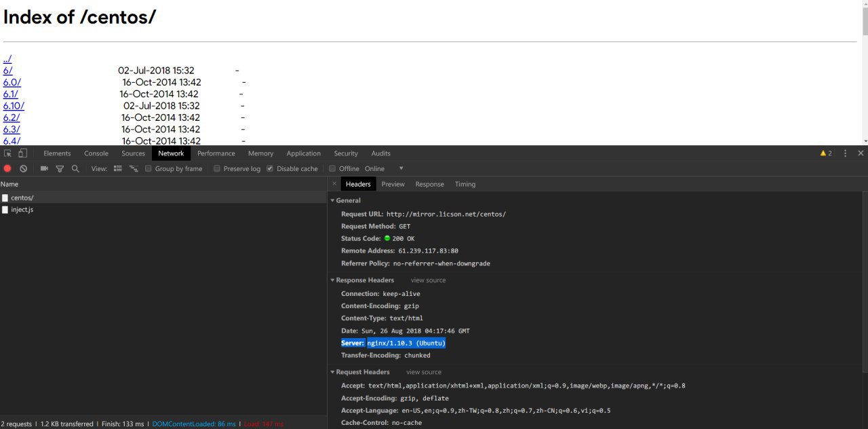Activate the inspect element picker icon

pos(8,153)
